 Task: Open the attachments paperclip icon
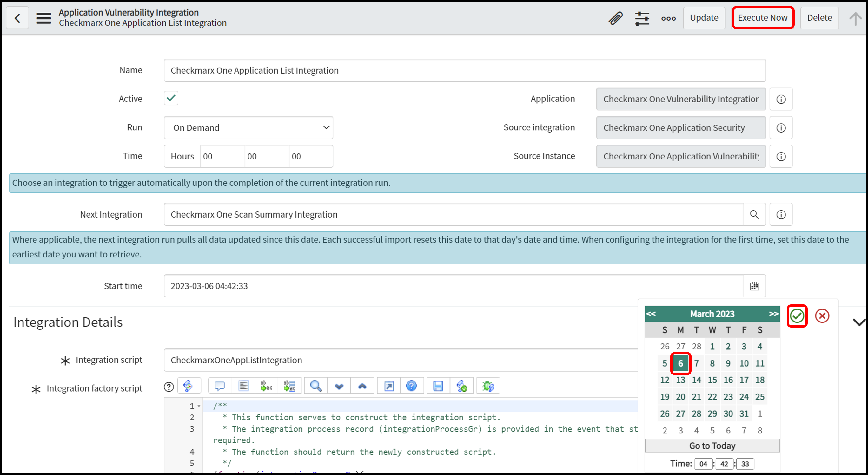coord(615,18)
